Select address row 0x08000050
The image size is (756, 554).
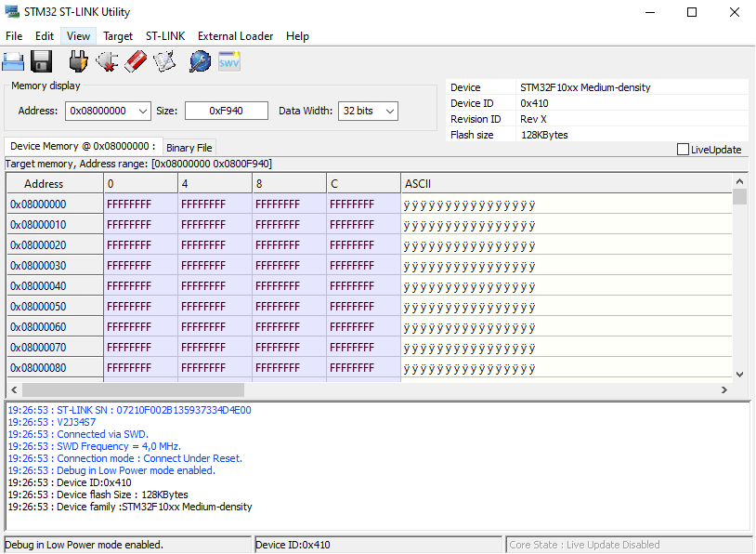click(x=55, y=307)
